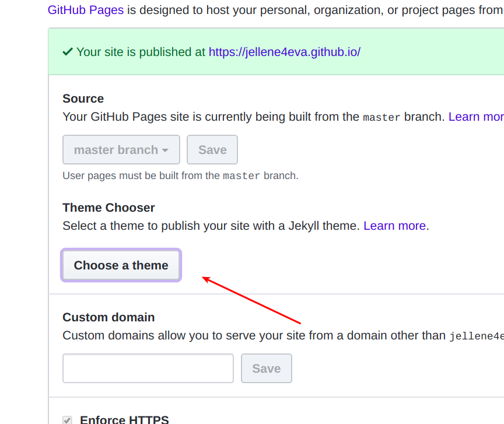Click the Source section heading
The width and height of the screenshot is (504, 424).
click(83, 99)
